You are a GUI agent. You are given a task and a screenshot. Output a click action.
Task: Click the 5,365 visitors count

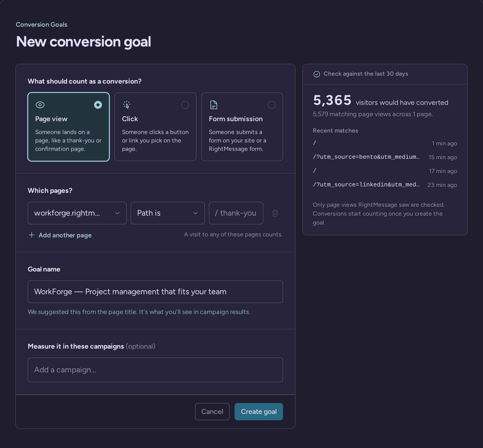[x=332, y=100]
